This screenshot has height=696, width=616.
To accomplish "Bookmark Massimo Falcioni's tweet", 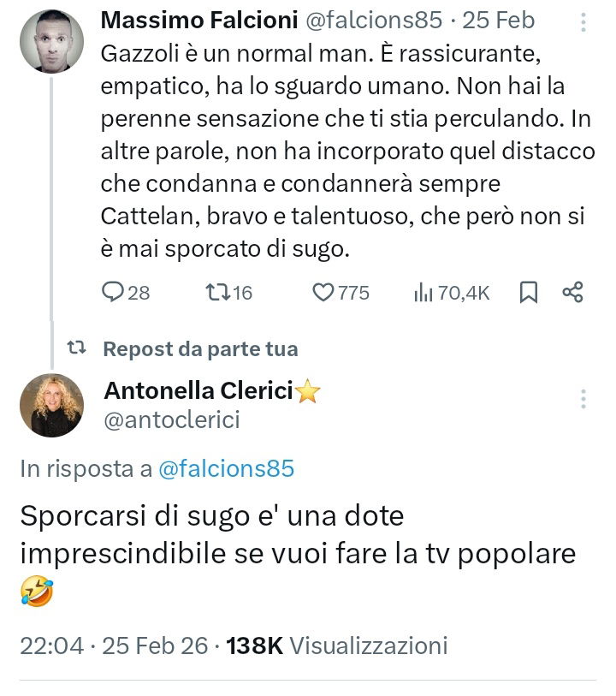I will point(529,293).
